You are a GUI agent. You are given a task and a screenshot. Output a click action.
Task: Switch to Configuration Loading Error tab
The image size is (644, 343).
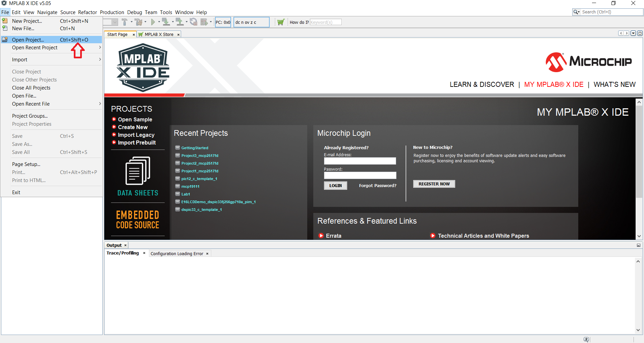click(x=177, y=254)
